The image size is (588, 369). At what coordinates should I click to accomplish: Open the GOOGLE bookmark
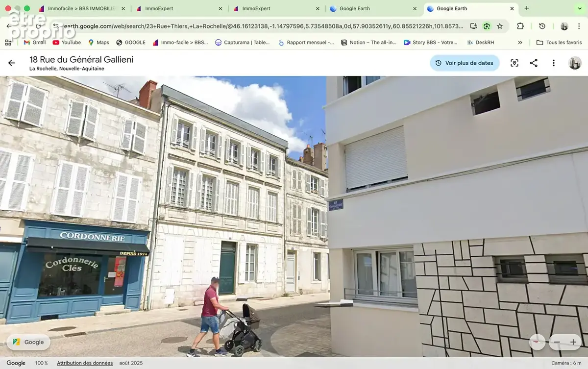click(x=131, y=43)
